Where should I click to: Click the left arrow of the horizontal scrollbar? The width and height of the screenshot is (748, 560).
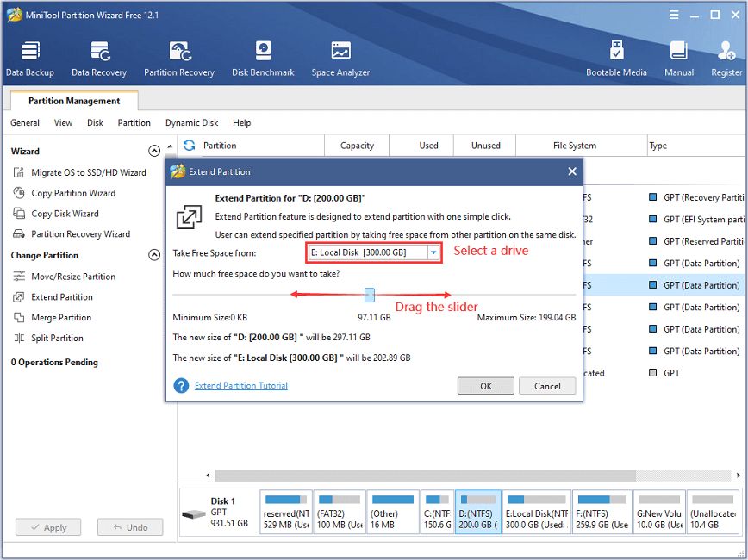click(208, 475)
